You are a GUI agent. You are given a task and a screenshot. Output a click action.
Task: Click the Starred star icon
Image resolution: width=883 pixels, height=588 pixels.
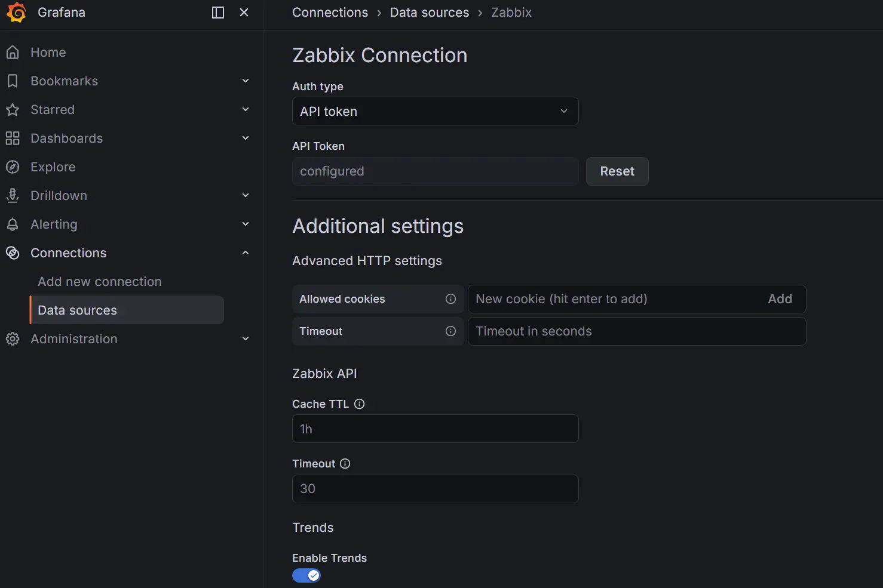click(13, 109)
